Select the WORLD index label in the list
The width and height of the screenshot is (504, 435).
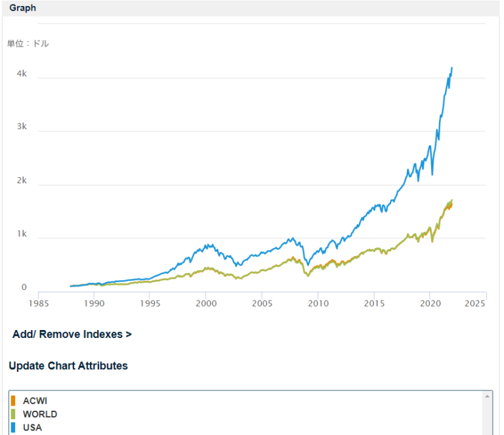tap(40, 414)
